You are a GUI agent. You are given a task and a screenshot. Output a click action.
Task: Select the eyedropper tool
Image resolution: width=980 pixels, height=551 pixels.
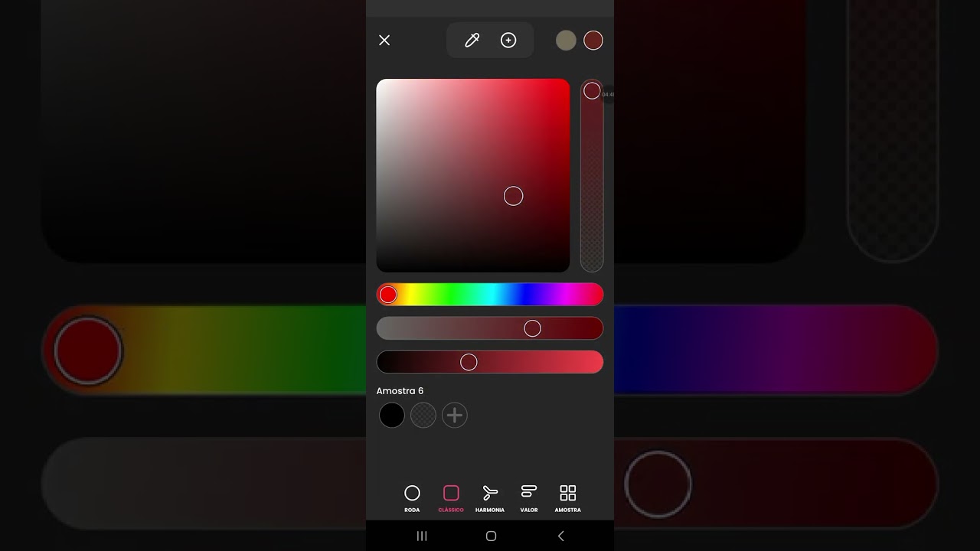click(x=472, y=40)
